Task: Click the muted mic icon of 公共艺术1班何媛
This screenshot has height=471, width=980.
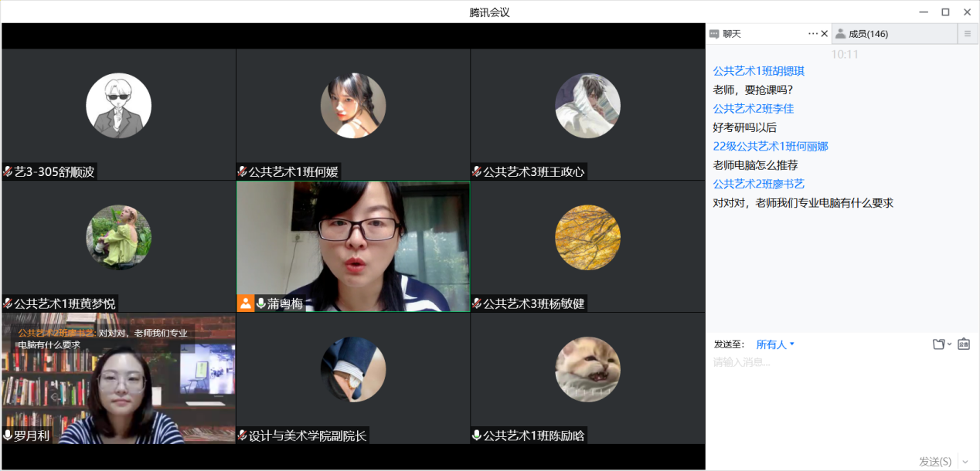Action: 243,171
